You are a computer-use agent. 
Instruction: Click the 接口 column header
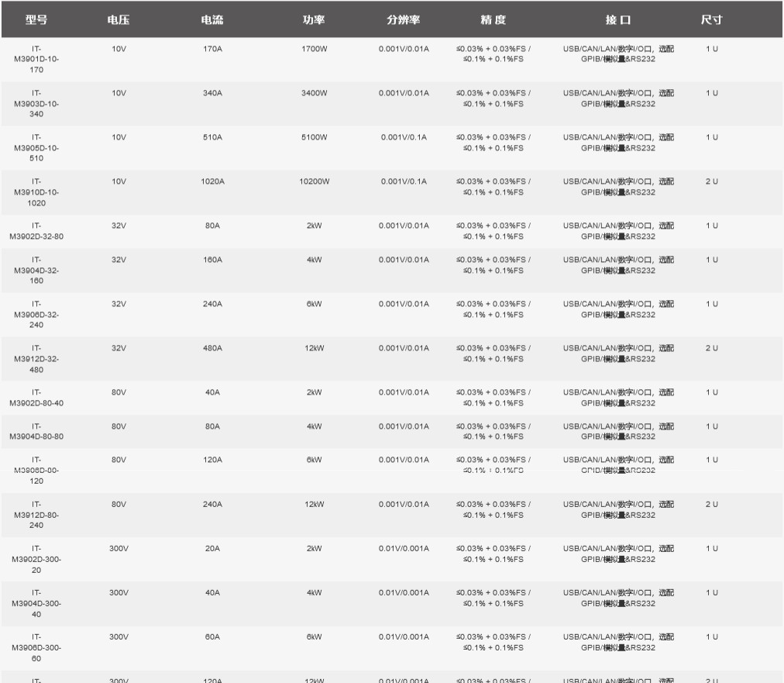(x=618, y=20)
